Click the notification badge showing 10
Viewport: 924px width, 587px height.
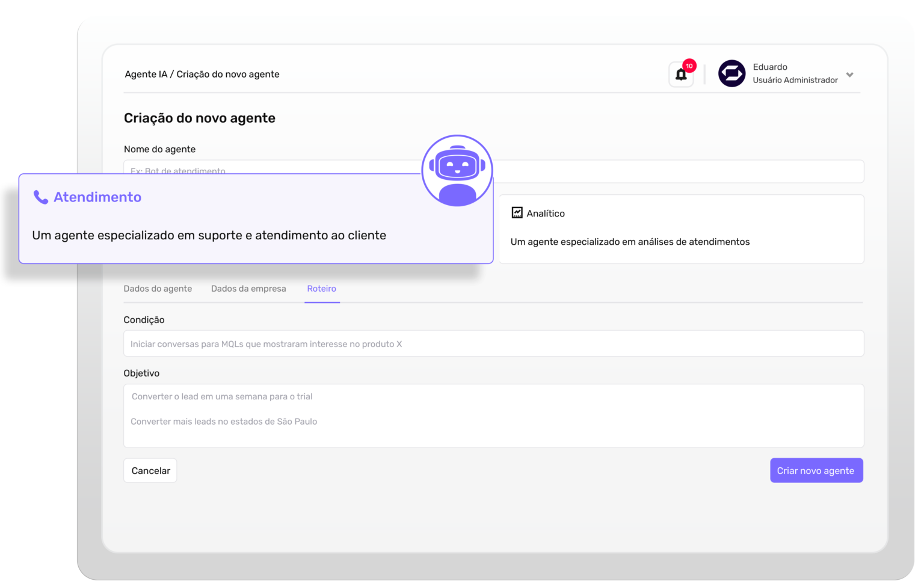[x=689, y=65]
